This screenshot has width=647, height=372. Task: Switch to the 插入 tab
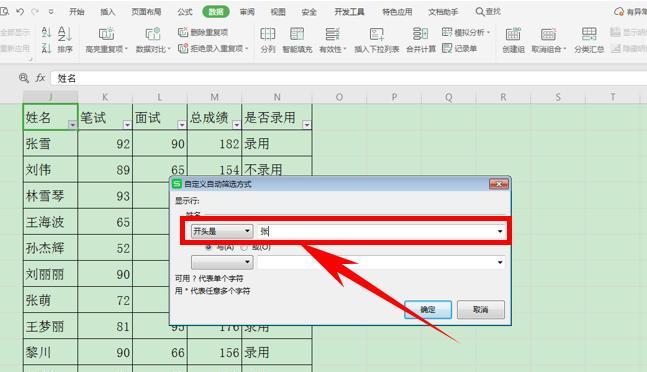click(x=108, y=12)
